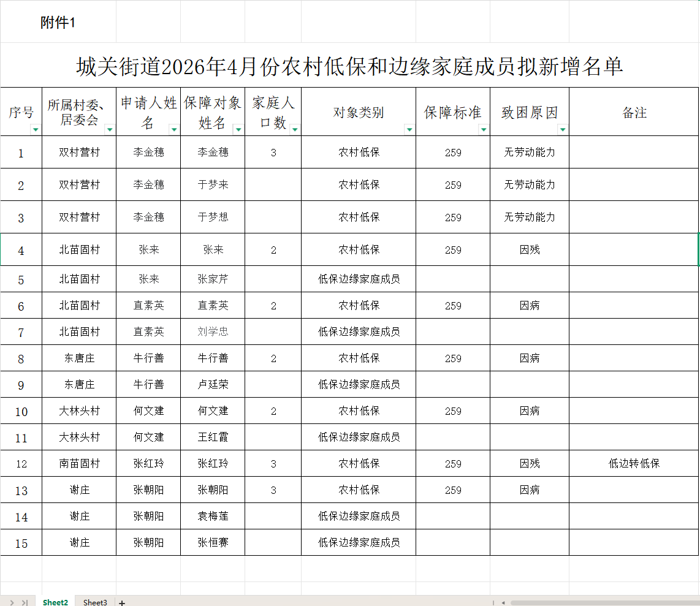Expand the 家庭人口数 filter dropdown
The height and width of the screenshot is (606, 700).
tap(295, 129)
